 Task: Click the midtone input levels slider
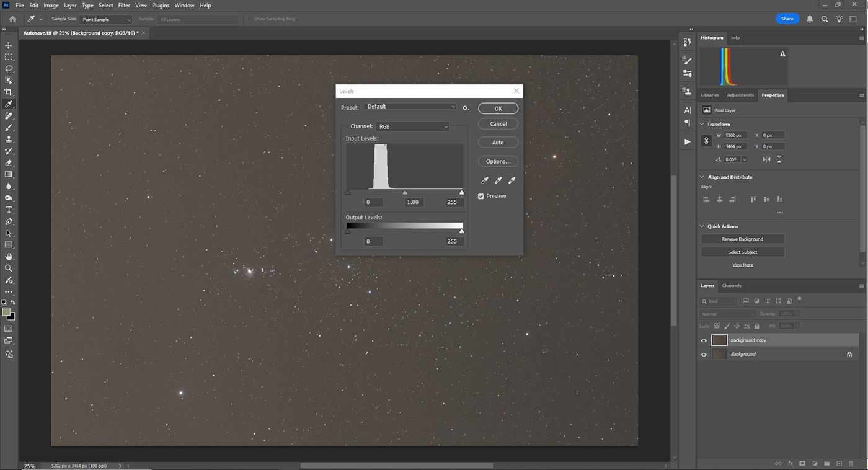point(405,193)
